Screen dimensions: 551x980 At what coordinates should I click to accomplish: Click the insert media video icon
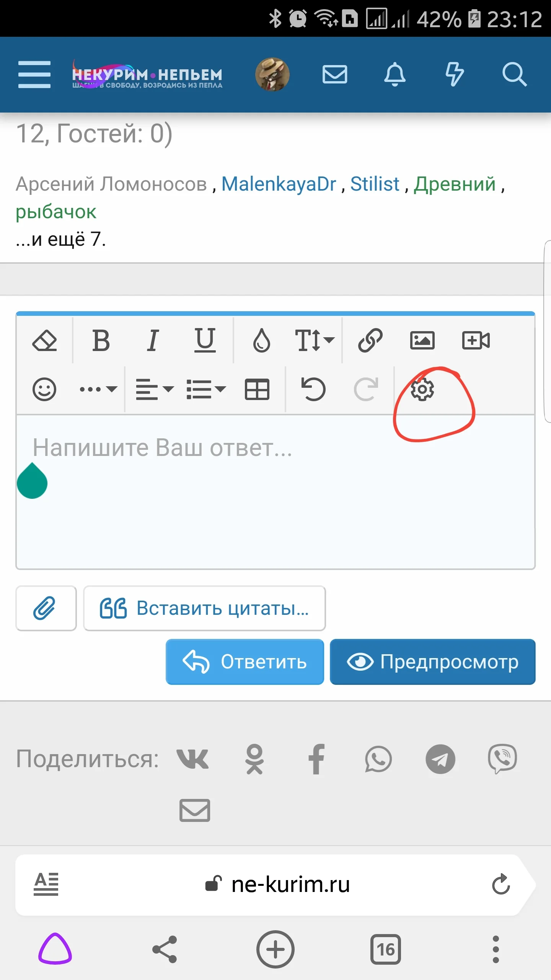tap(476, 340)
